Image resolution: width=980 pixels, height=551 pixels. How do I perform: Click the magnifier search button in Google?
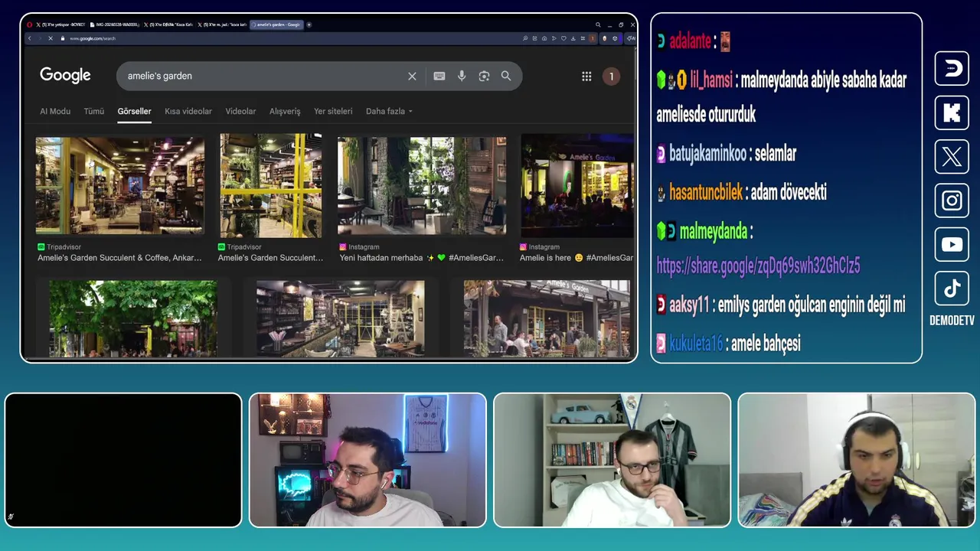point(506,76)
